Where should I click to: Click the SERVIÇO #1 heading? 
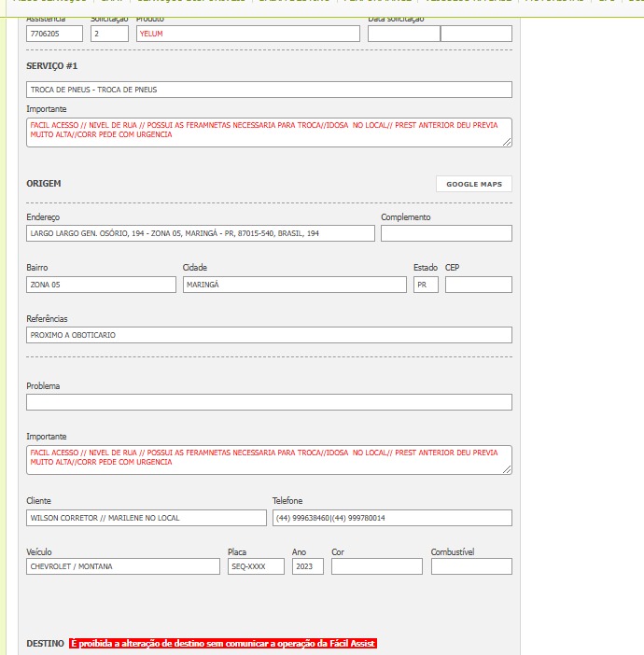click(x=52, y=66)
